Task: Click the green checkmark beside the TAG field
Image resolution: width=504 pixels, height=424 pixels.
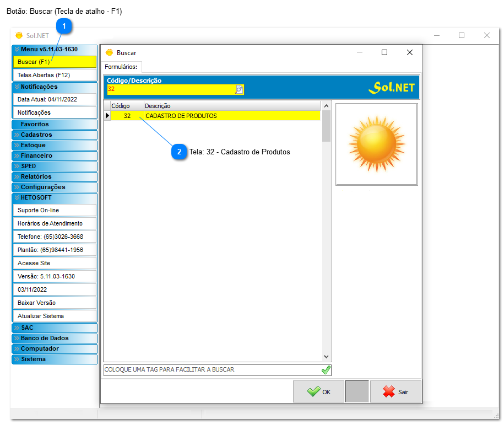Action: pos(325,370)
